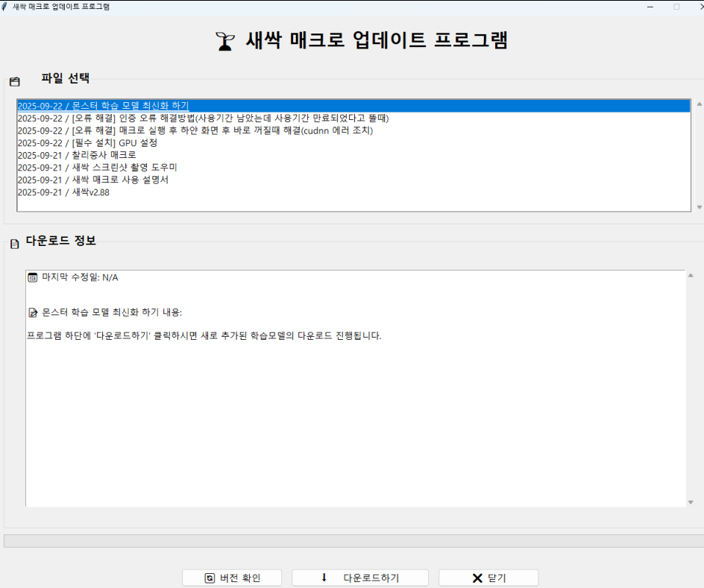Choose the cudnn 에러 조치 list entry
The width and height of the screenshot is (704, 588).
[195, 130]
